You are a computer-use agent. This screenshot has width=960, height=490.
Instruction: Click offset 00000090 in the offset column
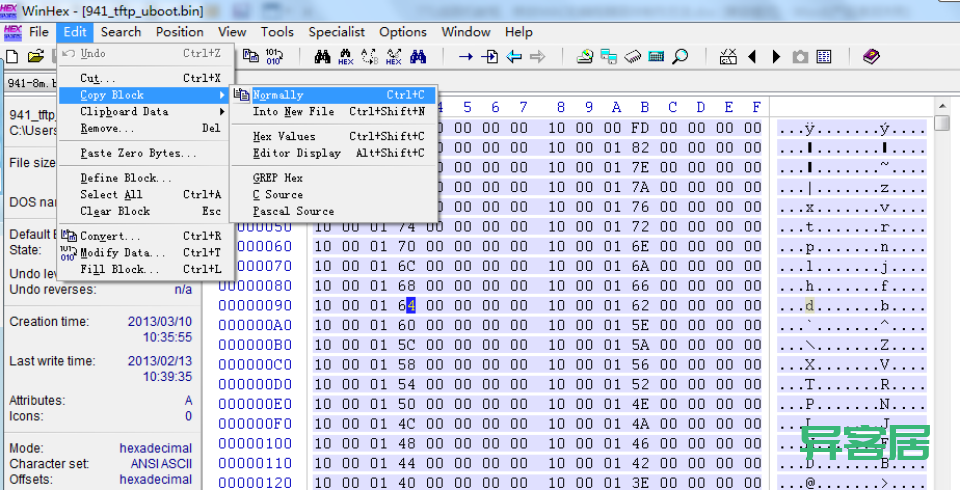pos(255,305)
